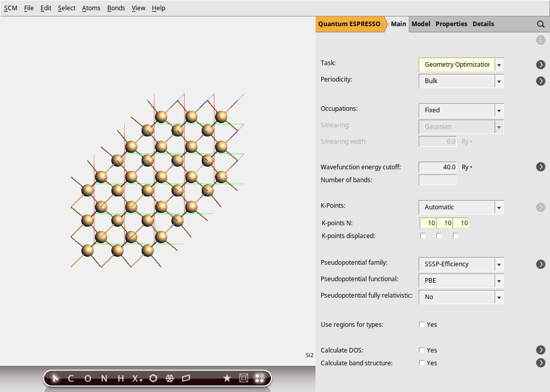Screen dimensions: 550x392
Task: Open Task details arrow button
Action: tap(541, 65)
